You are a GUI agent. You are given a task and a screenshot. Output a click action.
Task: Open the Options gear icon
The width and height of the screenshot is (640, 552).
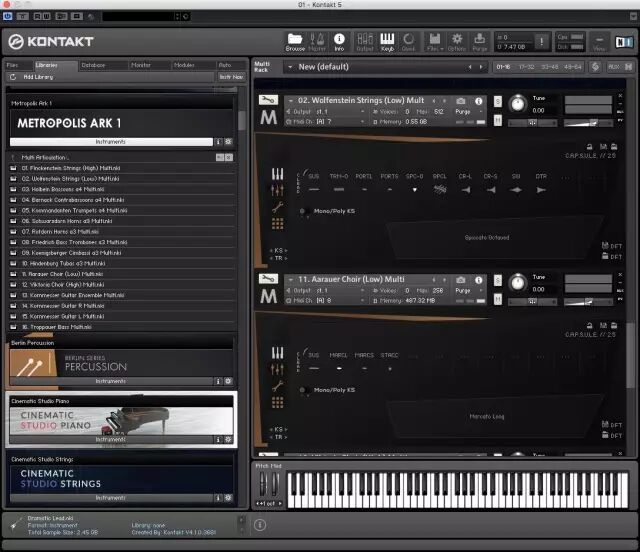coord(457,42)
